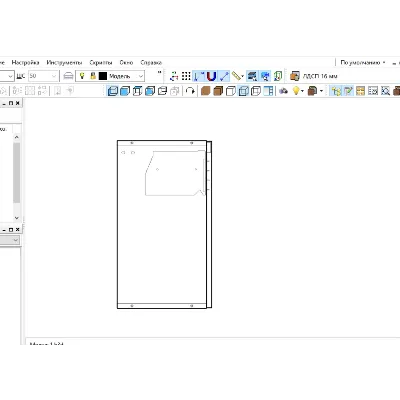This screenshot has width=400, height=400.
Task: Click the split window view icon
Action: point(268,91)
